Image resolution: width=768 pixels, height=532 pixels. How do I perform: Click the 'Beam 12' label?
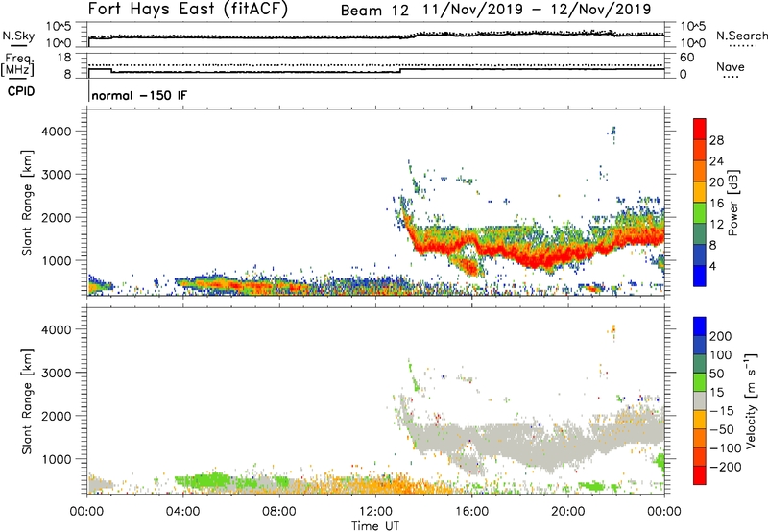374,11
